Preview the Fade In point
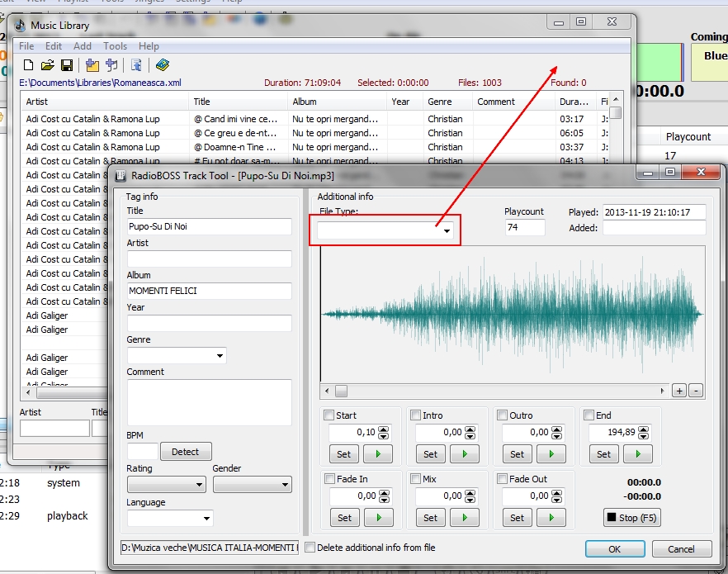 click(379, 518)
